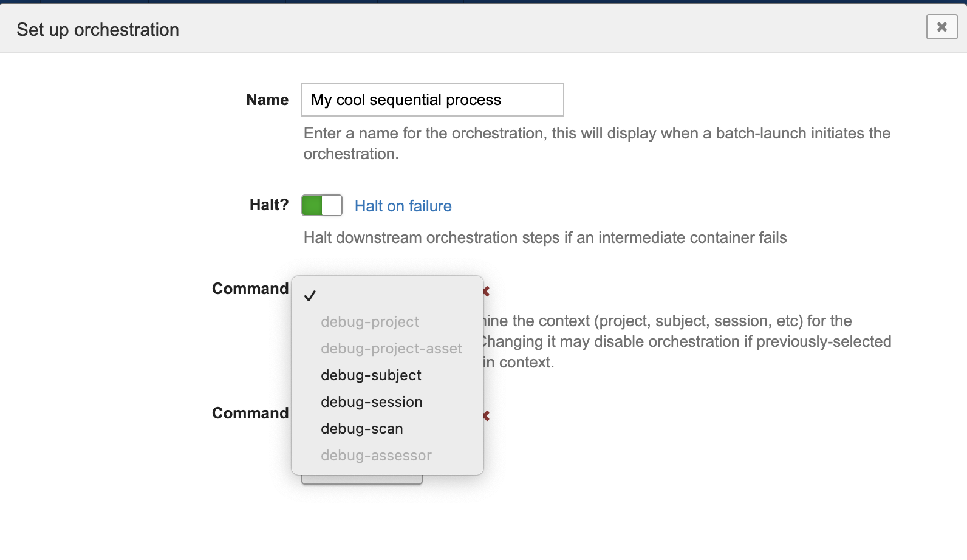The width and height of the screenshot is (967, 560).
Task: Toggle the Halt on failure switch
Action: point(322,205)
